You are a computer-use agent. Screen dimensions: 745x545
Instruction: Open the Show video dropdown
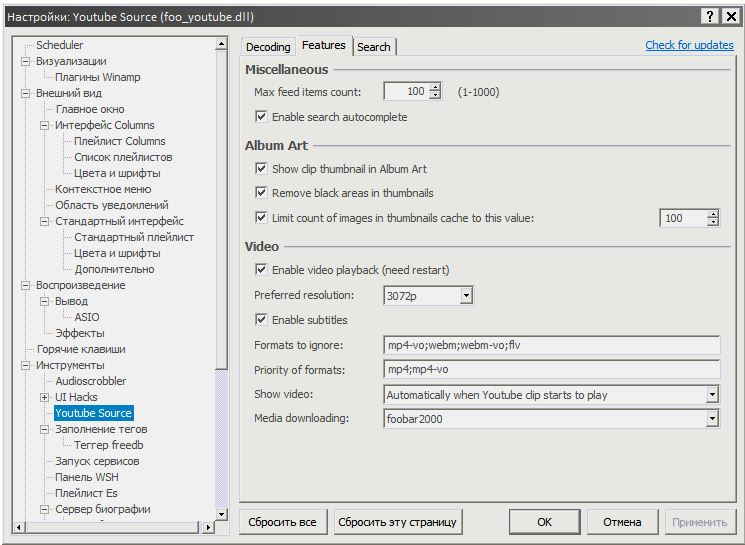click(x=712, y=395)
